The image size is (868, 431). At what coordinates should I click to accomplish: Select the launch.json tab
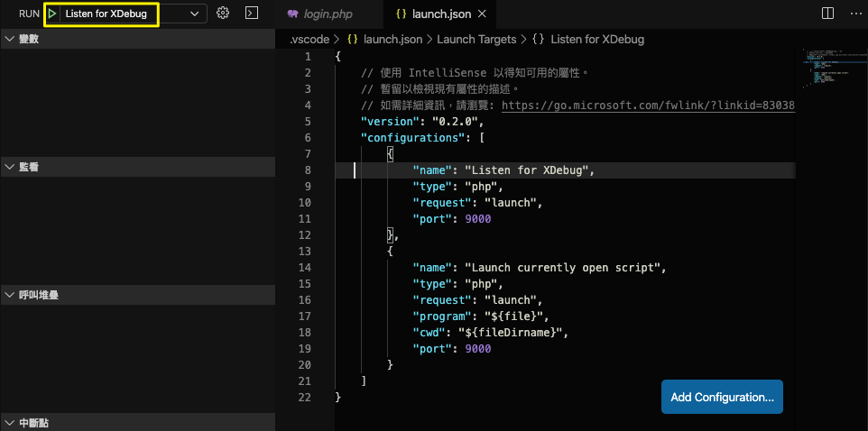[x=439, y=14]
